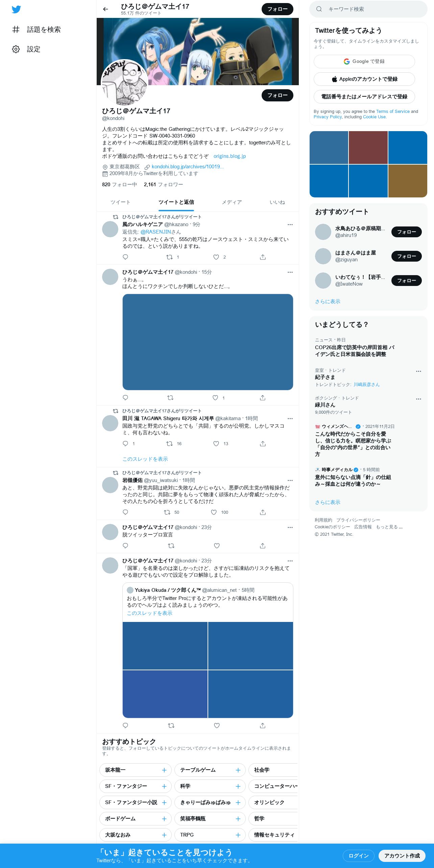434x868 pixels.
Task: Like the うわぁ tweet
Action: pos(215,397)
